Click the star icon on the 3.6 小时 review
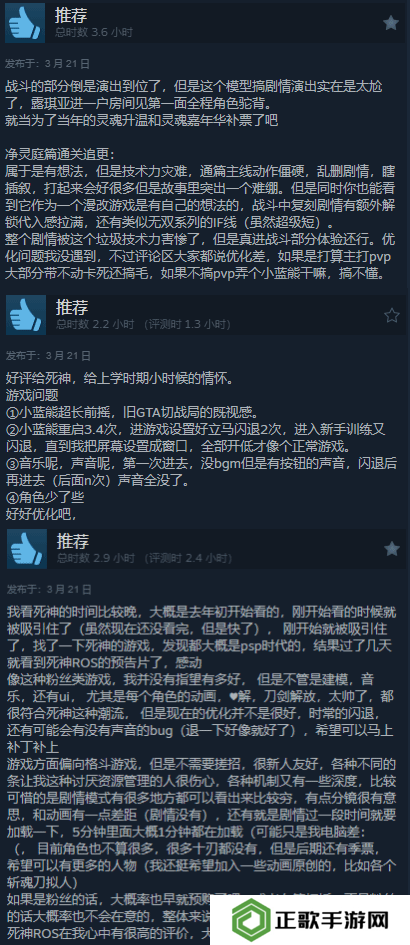Screen dimensions: 410x945 click(391, 23)
